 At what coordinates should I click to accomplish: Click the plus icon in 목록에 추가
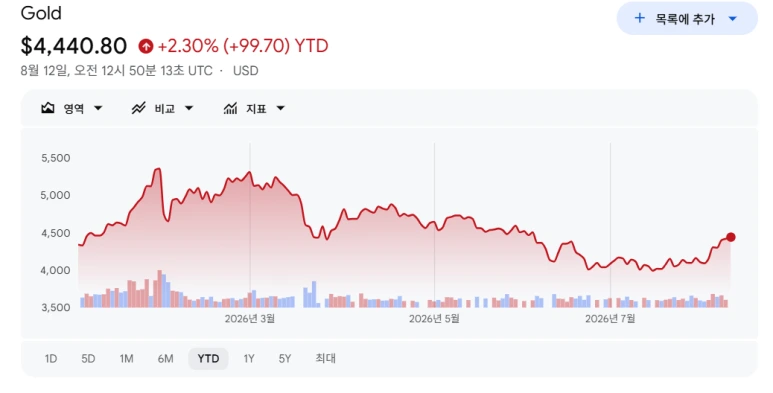[x=639, y=18]
